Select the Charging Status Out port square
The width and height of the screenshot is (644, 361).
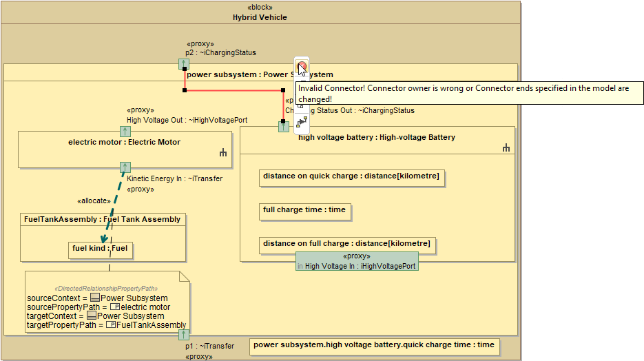(283, 126)
